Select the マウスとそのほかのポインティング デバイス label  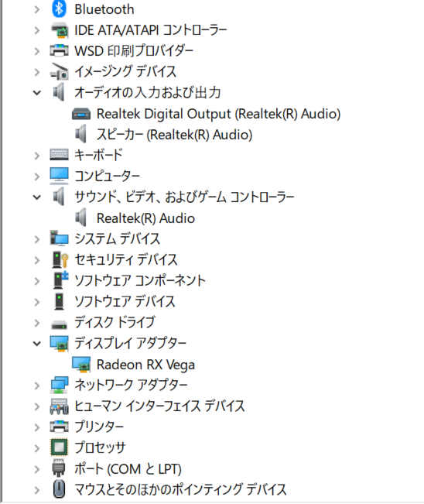tap(180, 489)
